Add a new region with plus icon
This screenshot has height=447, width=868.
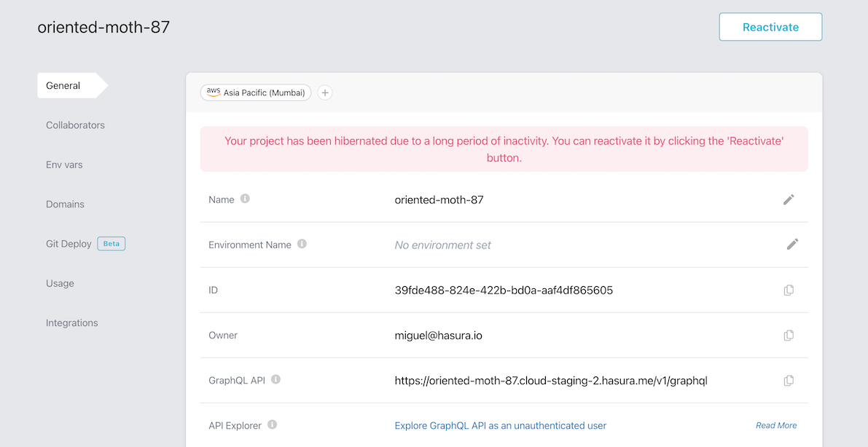click(x=325, y=92)
